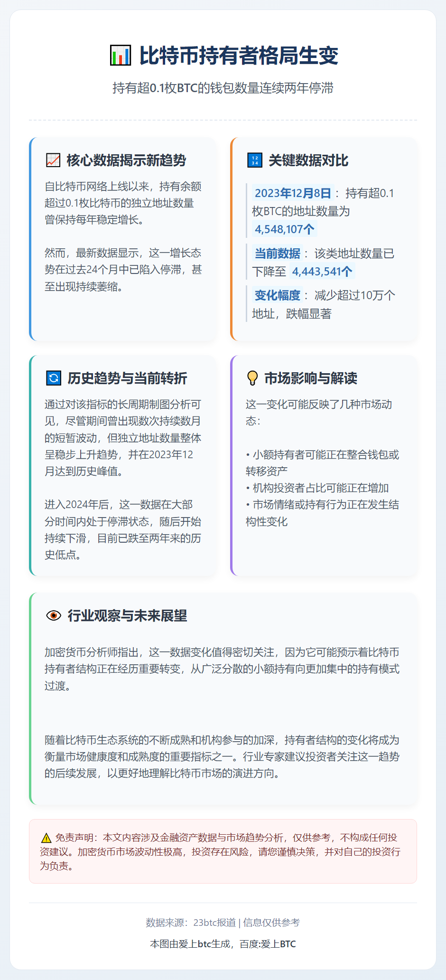Click the bullet 机构投资者占比可能正在增加
The image size is (446, 980).
point(317,488)
